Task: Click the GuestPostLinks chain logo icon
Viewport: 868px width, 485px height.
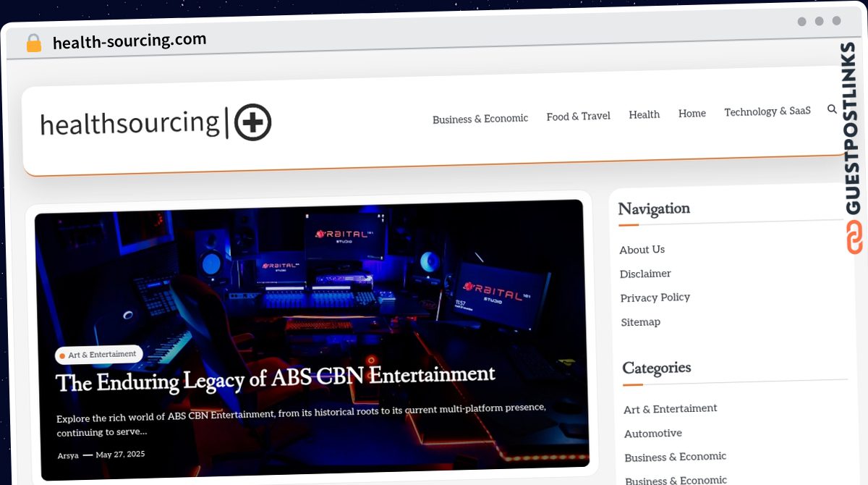Action: pyautogui.click(x=854, y=237)
